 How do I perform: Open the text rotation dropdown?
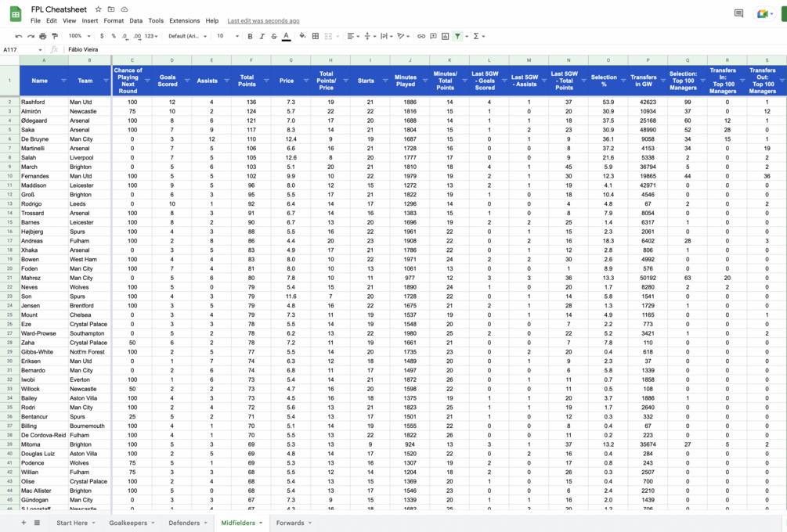(x=403, y=36)
